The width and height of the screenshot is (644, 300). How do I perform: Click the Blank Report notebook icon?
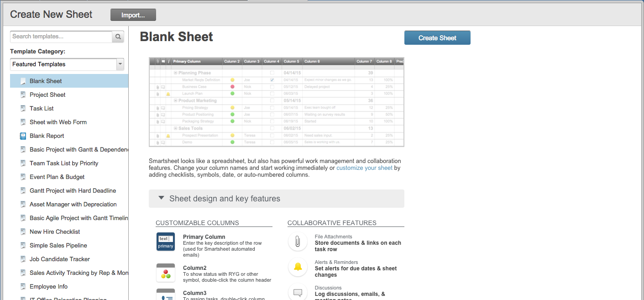point(23,136)
